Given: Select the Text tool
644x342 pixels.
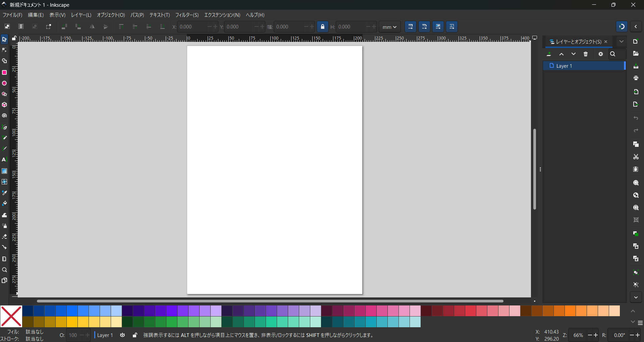Looking at the screenshot, I should (x=4, y=160).
